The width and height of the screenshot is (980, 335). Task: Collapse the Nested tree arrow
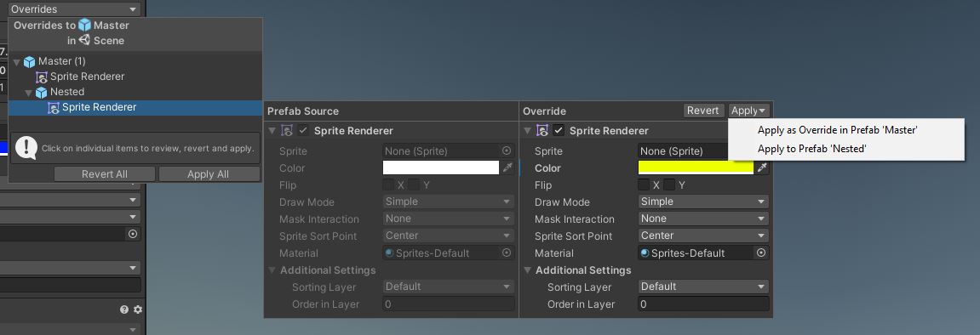pyautogui.click(x=29, y=93)
